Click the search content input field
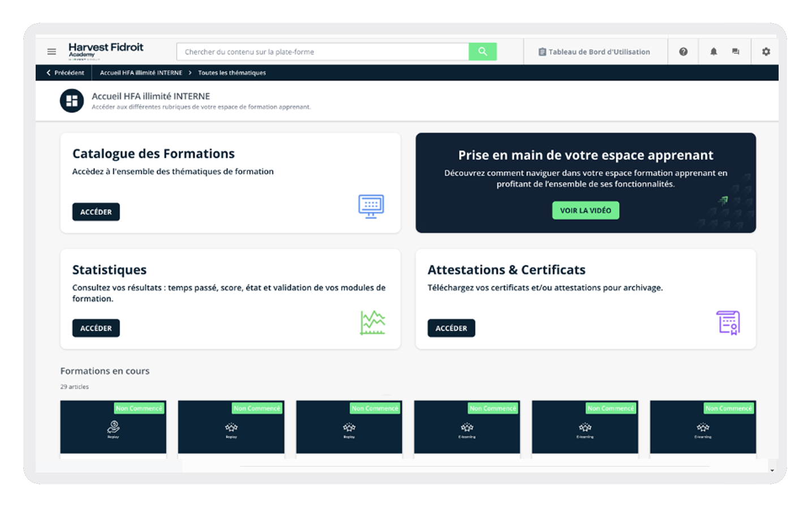Image resolution: width=812 pixels, height=507 pixels. (x=323, y=51)
